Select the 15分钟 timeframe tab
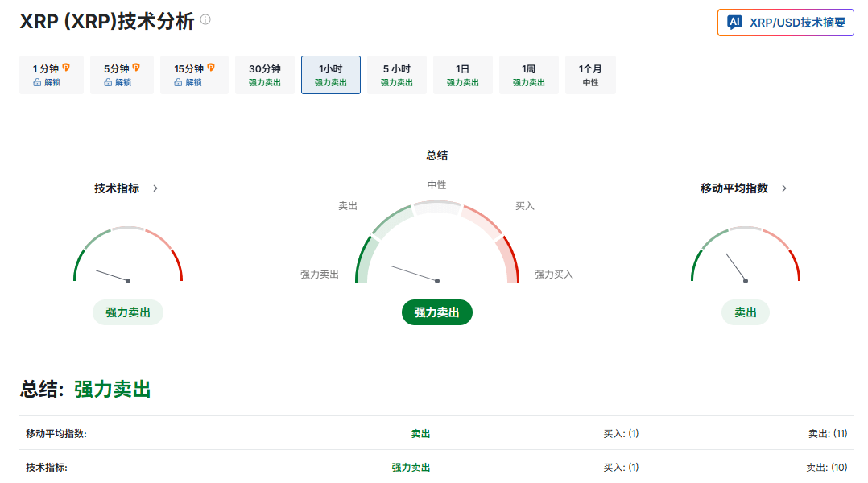This screenshot has width=868, height=483. [194, 75]
